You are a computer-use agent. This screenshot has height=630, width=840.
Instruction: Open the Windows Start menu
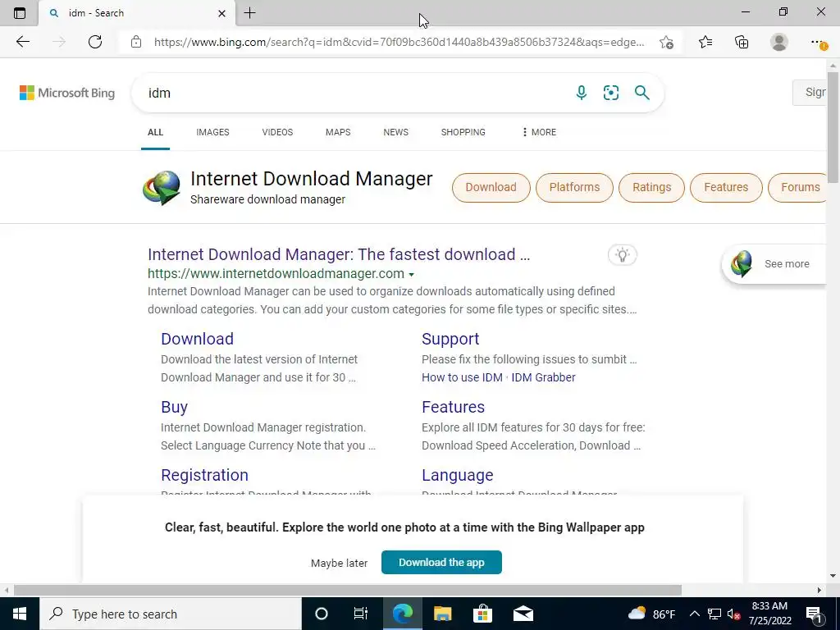pyautogui.click(x=20, y=614)
